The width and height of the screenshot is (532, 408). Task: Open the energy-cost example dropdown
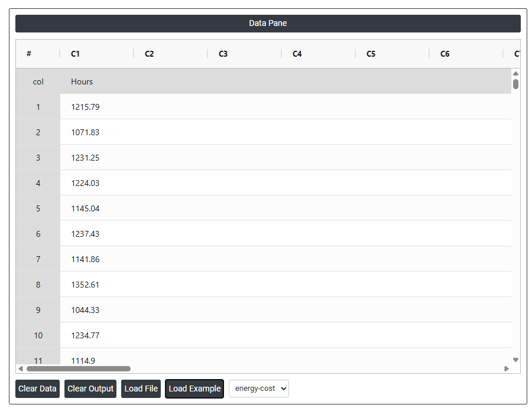258,389
